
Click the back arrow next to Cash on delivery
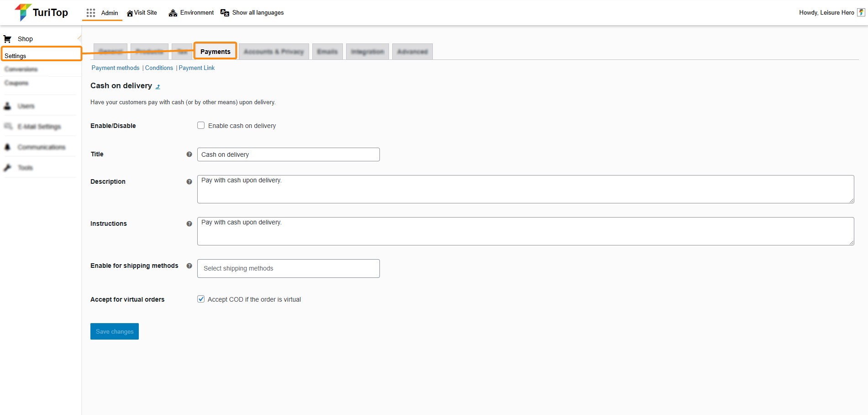click(158, 86)
